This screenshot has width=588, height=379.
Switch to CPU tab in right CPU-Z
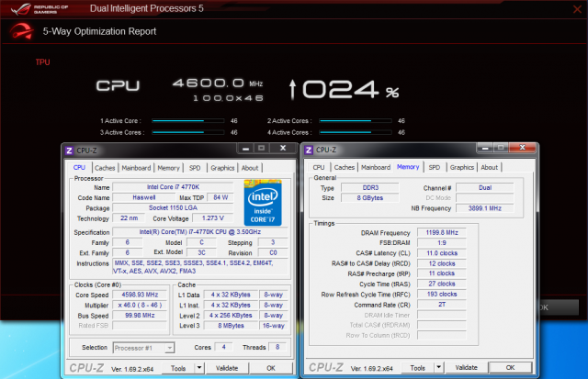click(x=319, y=167)
